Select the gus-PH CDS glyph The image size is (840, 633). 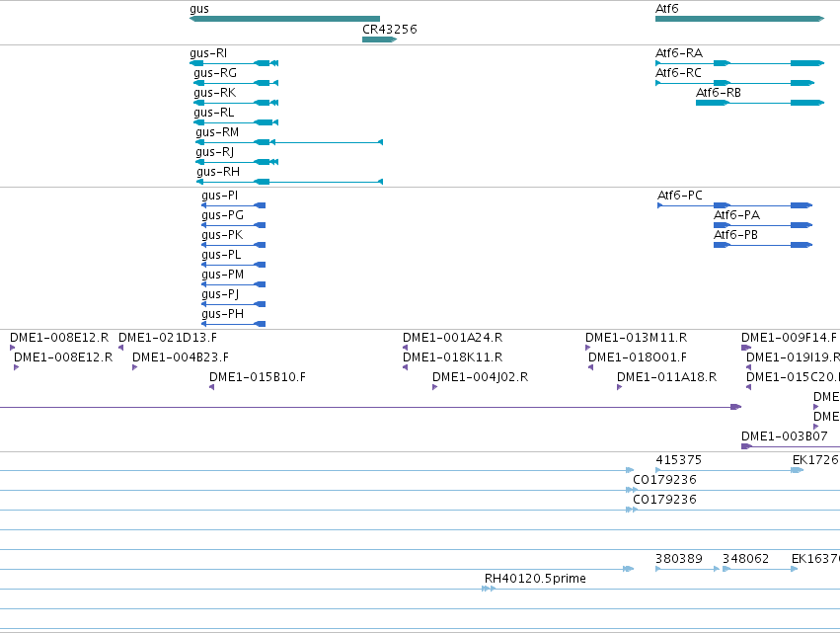[x=234, y=324]
